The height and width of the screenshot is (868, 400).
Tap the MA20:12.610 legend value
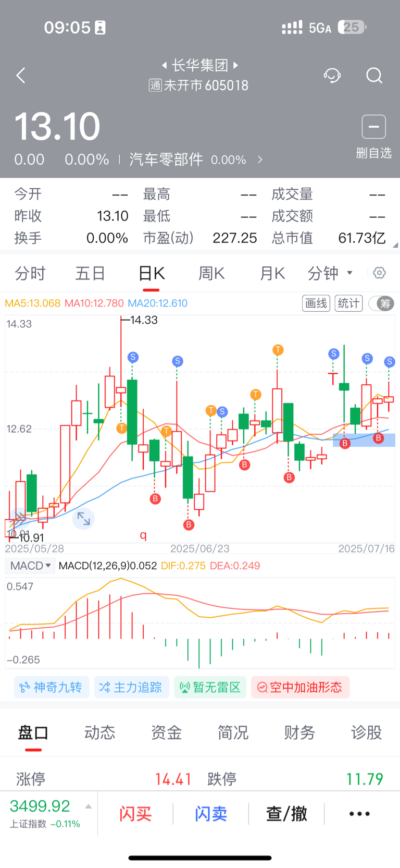click(x=158, y=303)
